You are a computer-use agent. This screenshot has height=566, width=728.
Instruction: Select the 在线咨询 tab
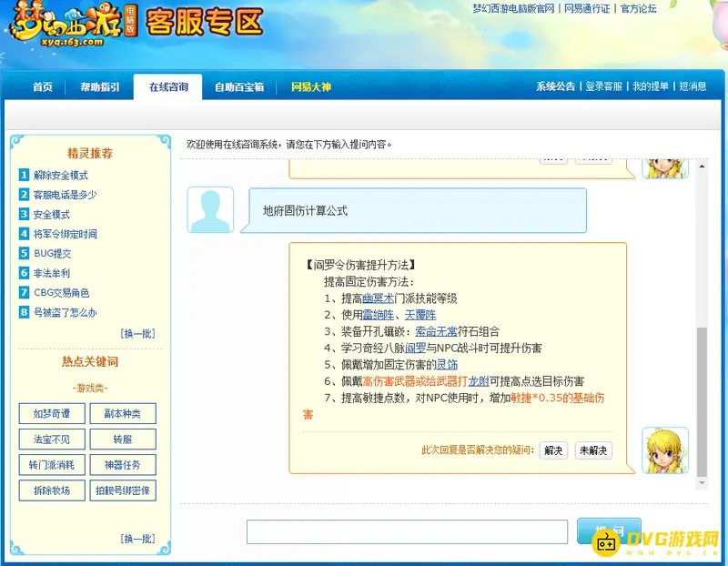click(x=168, y=86)
